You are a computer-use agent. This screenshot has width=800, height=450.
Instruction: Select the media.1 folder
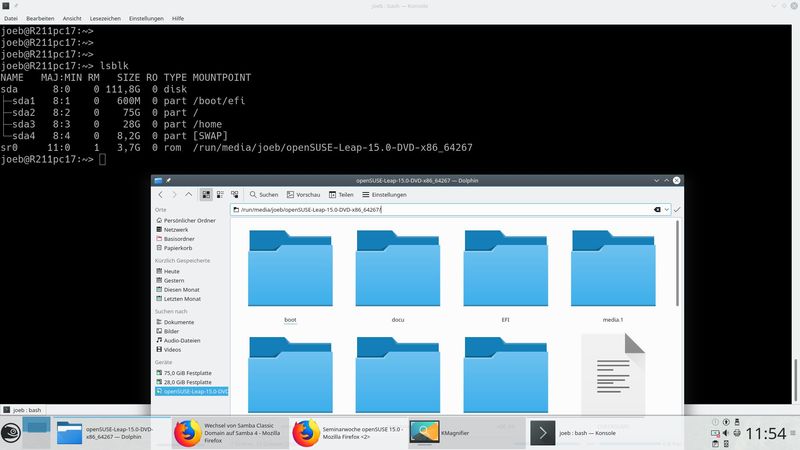[613, 276]
